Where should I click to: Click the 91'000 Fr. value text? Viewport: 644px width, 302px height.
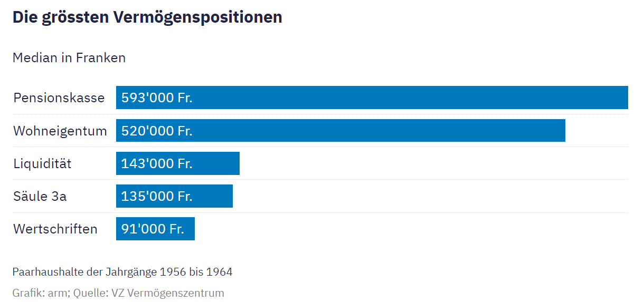click(153, 229)
